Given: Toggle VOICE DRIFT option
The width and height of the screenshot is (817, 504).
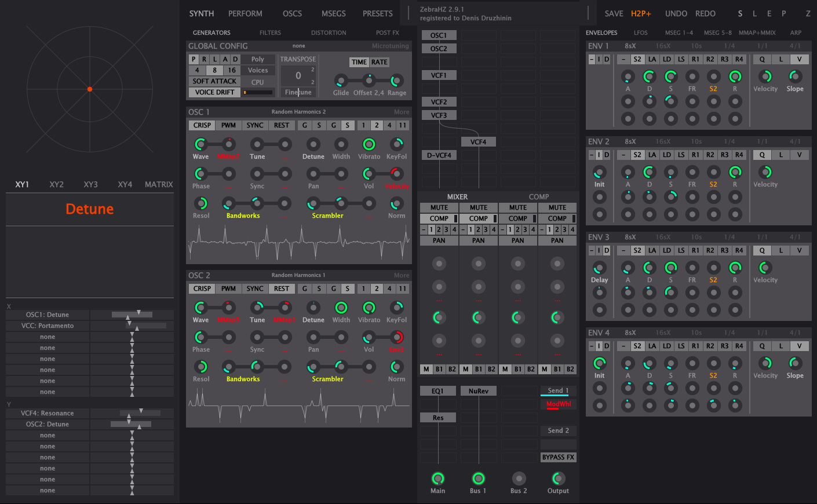Looking at the screenshot, I should [214, 92].
